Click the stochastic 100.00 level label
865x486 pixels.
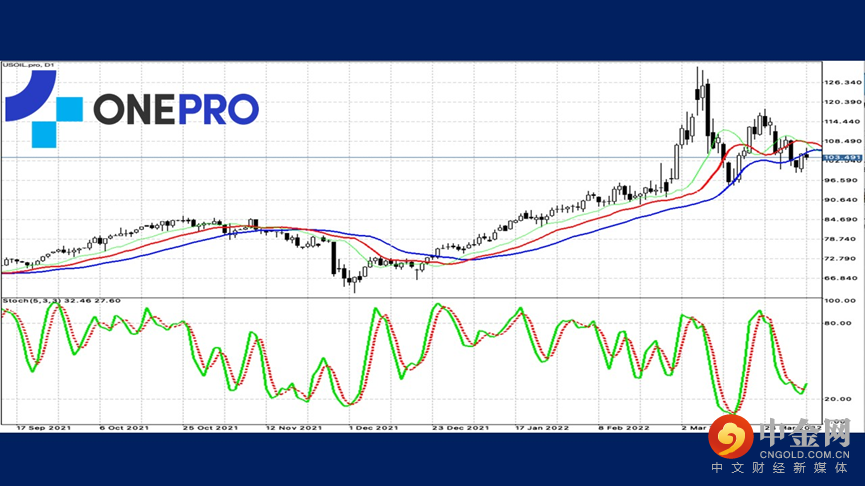(x=839, y=301)
